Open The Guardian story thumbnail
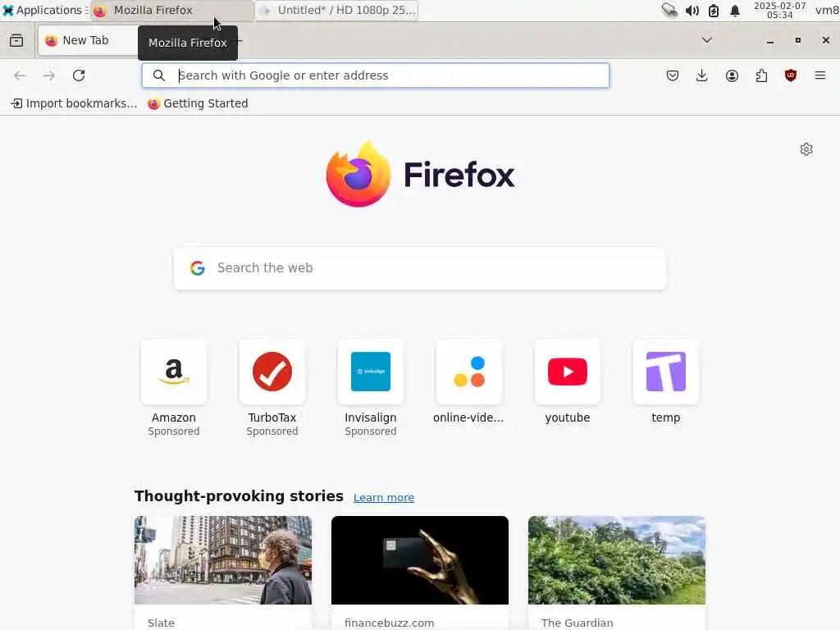840x630 pixels. [x=617, y=560]
